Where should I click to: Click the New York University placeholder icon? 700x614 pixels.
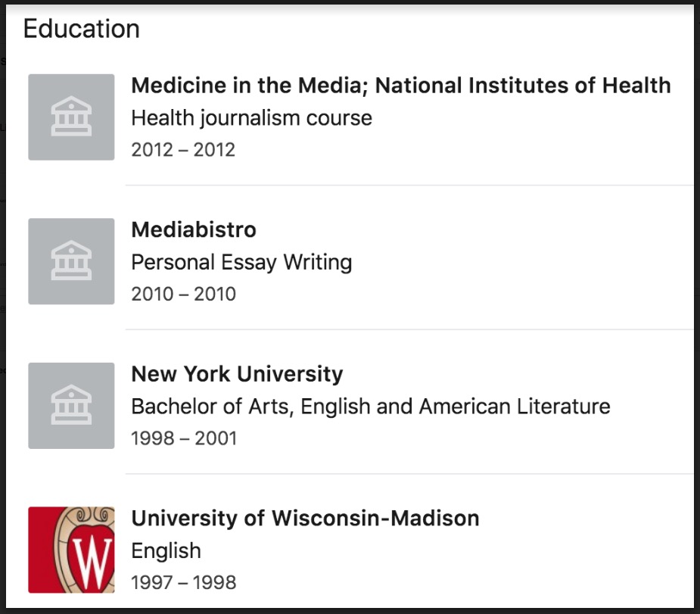(x=71, y=406)
